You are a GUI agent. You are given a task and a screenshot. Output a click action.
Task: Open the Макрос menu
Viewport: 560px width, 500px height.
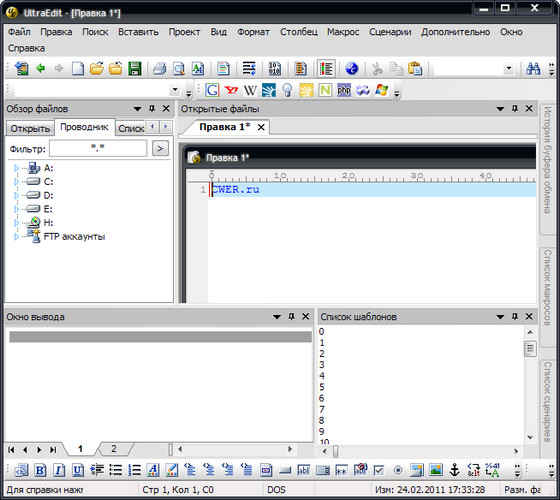pyautogui.click(x=343, y=32)
